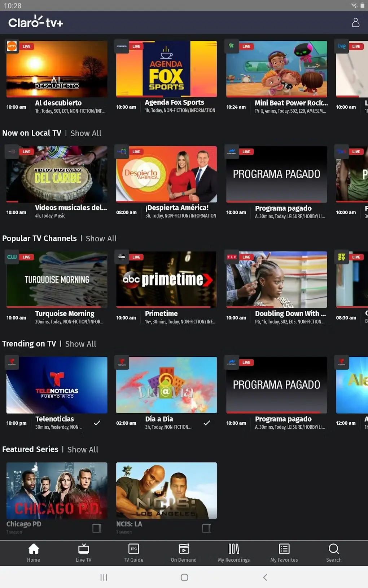Screen dimensions: 368x588
Task: Open TV Guide tab
Action: [133, 553]
